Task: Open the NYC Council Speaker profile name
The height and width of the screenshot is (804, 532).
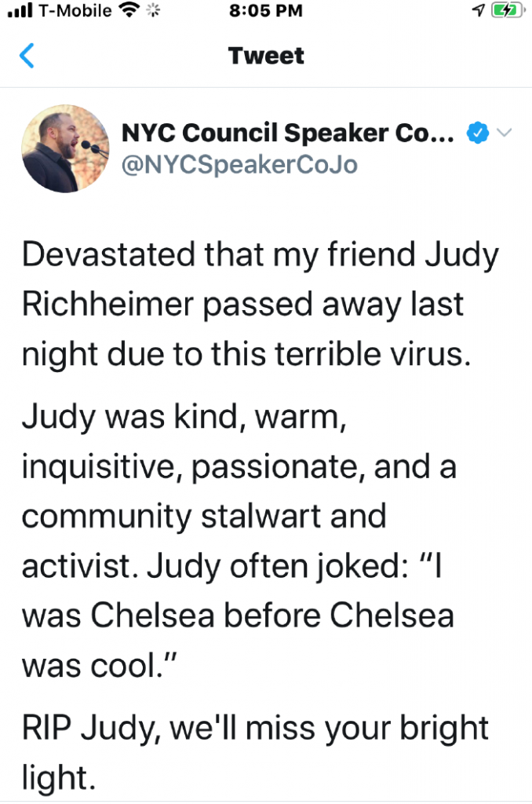Action: pyautogui.click(x=288, y=133)
